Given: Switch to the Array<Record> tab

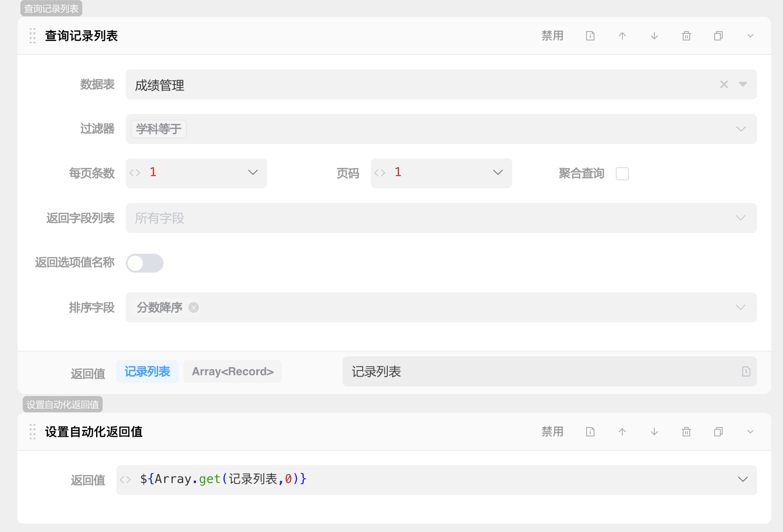Looking at the screenshot, I should (232, 371).
